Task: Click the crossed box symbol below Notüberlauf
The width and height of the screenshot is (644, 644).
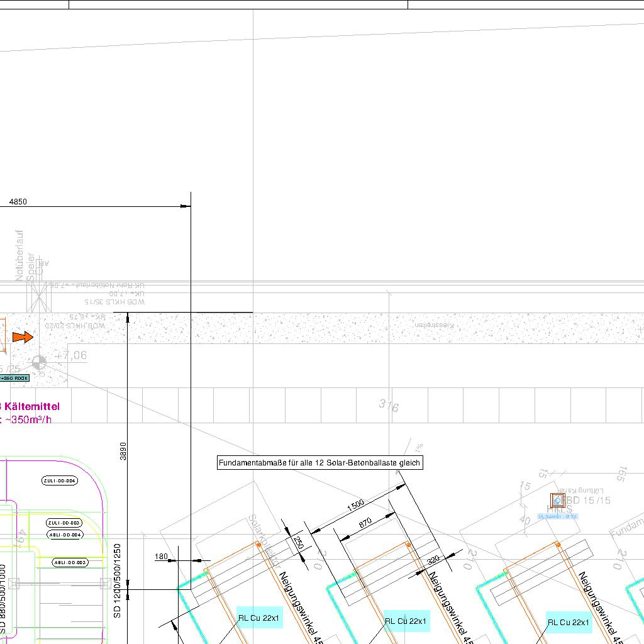Action: pos(38,296)
